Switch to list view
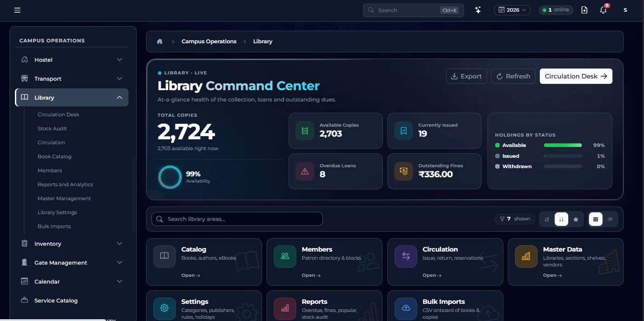This screenshot has width=644, height=321. click(610, 219)
